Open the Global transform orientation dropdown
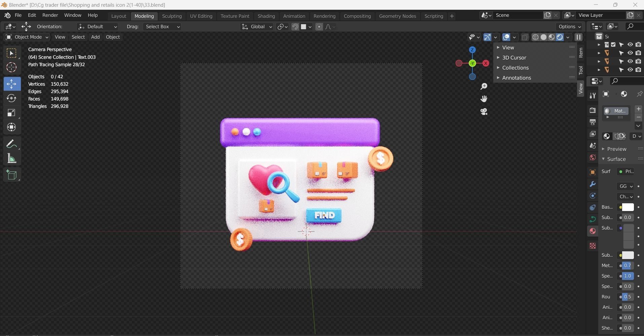 [x=257, y=27]
